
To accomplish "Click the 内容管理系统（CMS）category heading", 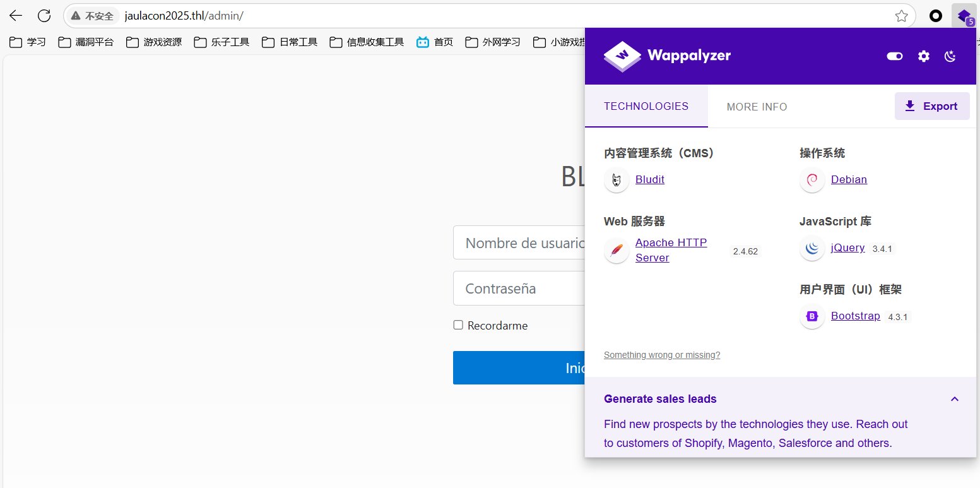I will pos(659,153).
